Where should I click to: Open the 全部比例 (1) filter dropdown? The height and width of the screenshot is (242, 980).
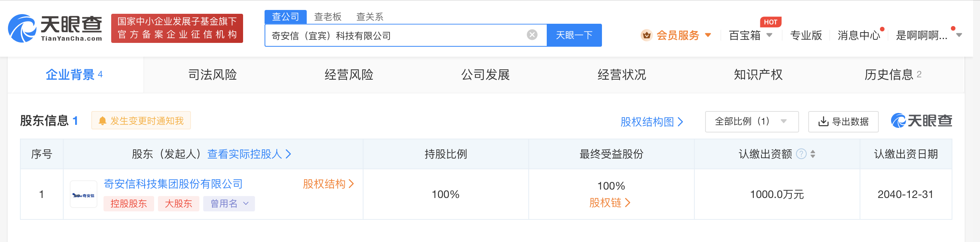click(751, 122)
